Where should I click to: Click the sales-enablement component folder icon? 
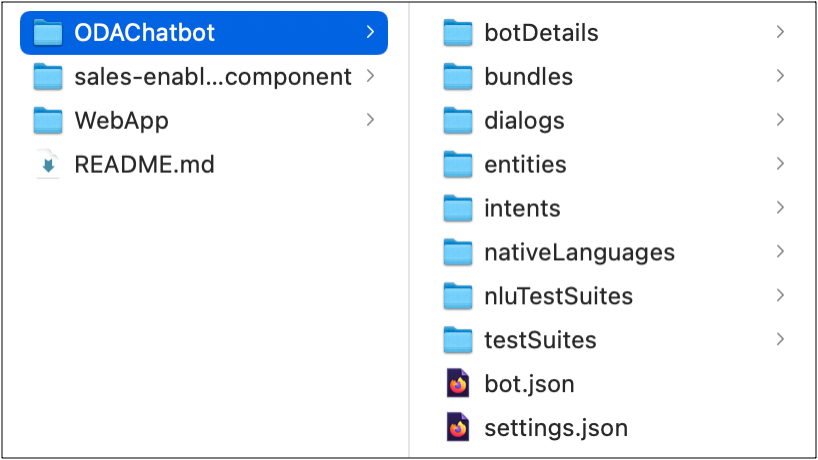tap(48, 77)
